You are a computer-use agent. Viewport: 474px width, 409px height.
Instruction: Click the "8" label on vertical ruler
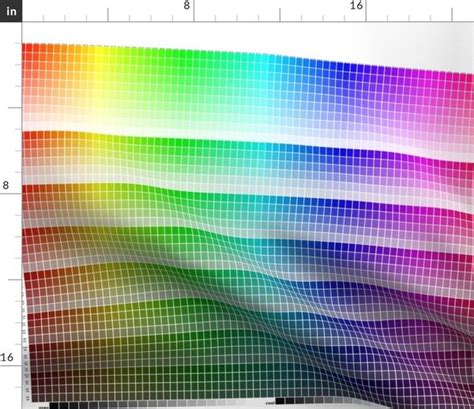[6, 185]
